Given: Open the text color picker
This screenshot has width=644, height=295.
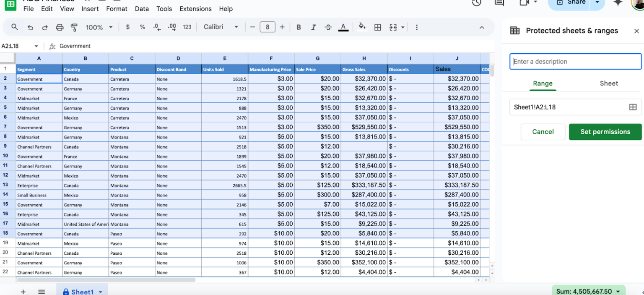Looking at the screenshot, I should tap(343, 27).
